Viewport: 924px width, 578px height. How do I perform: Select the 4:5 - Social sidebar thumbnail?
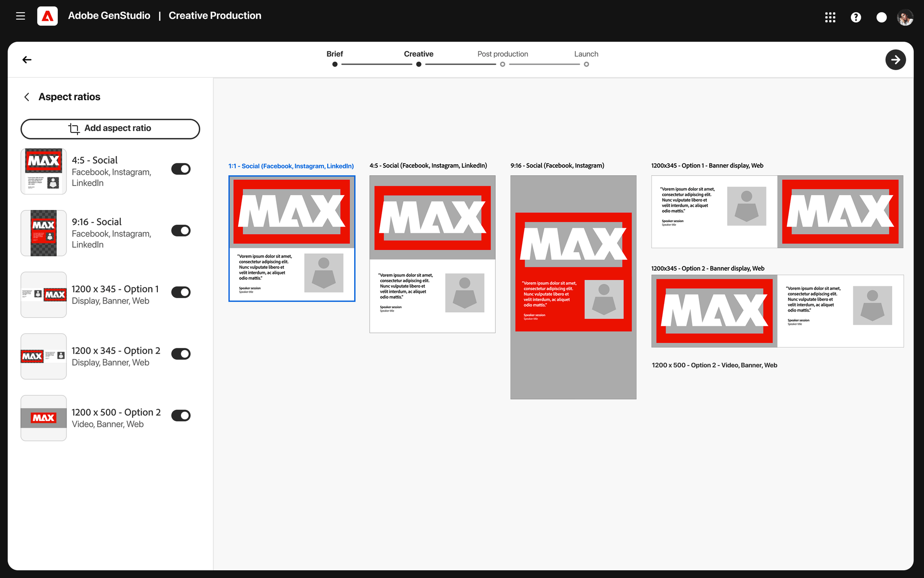[43, 171]
